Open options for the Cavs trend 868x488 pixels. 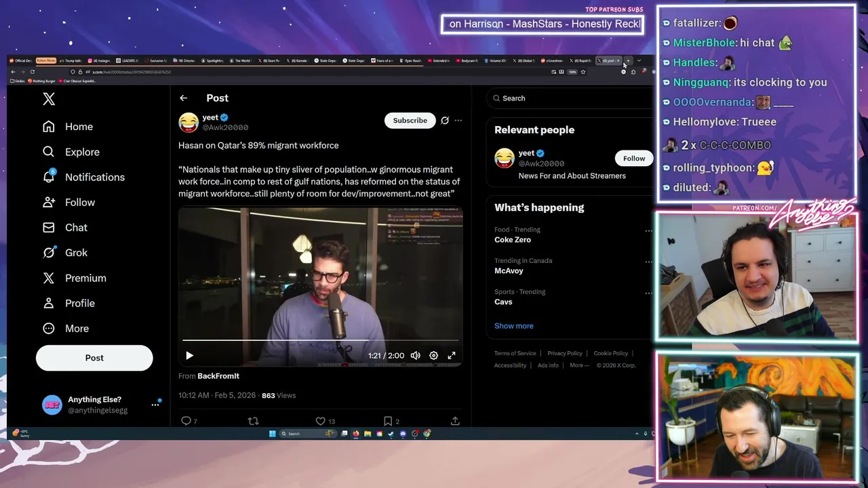click(x=648, y=293)
